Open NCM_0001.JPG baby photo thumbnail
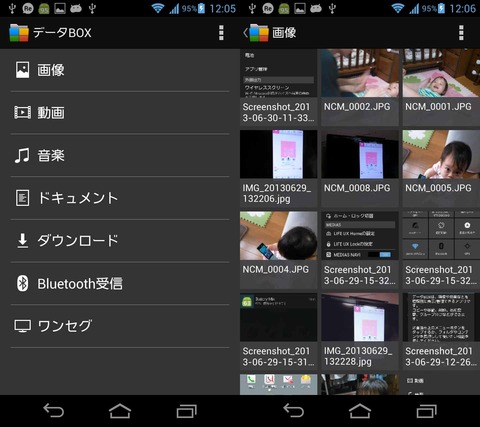 coord(441,73)
